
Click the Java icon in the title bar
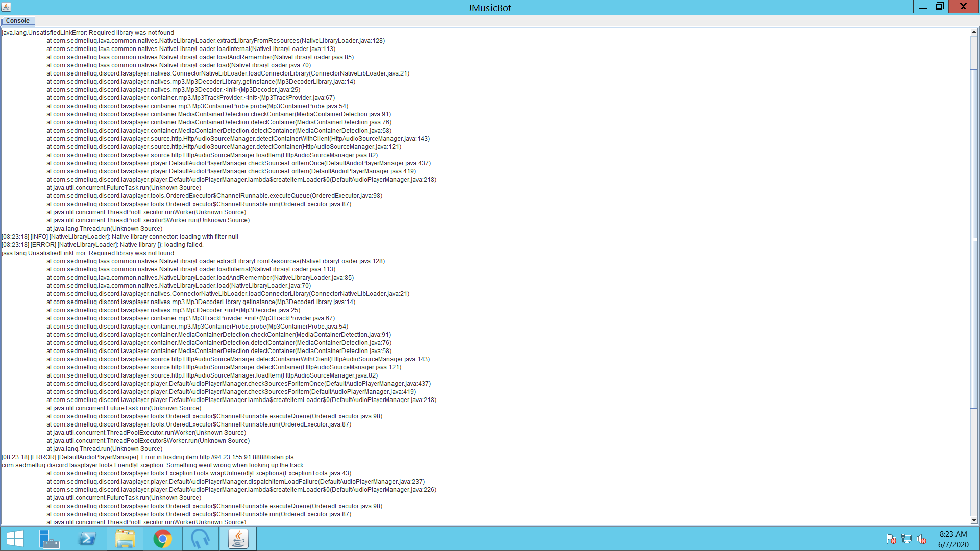click(x=7, y=7)
